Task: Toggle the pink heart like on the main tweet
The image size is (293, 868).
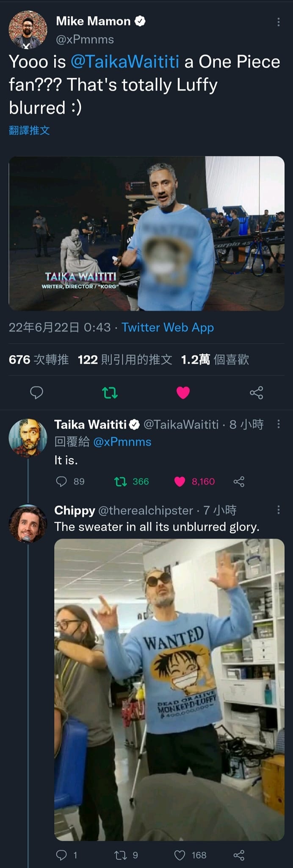Action: 183,393
